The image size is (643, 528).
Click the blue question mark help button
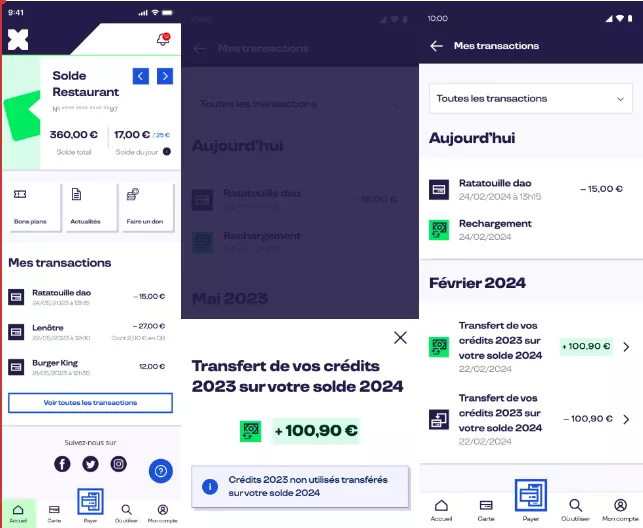[160, 471]
